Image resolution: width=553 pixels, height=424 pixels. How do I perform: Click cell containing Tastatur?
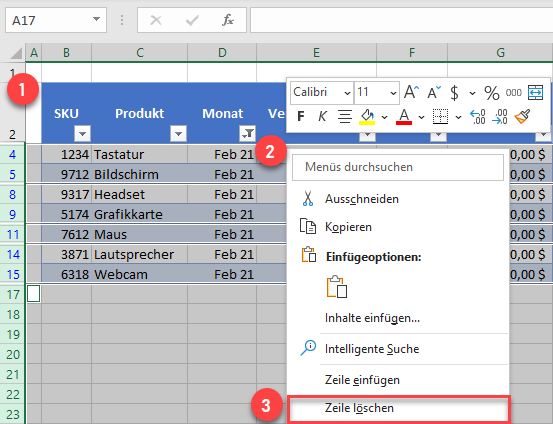(139, 155)
